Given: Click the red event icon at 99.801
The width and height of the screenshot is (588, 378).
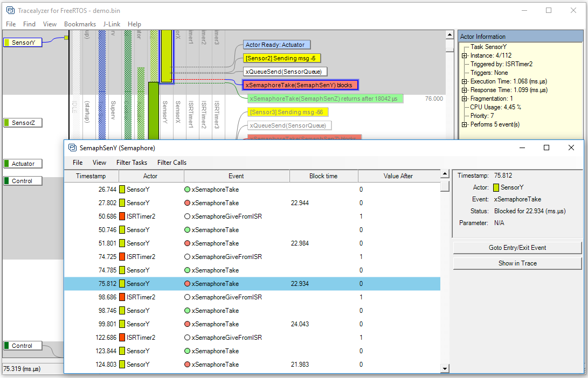Looking at the screenshot, I should tap(187, 324).
